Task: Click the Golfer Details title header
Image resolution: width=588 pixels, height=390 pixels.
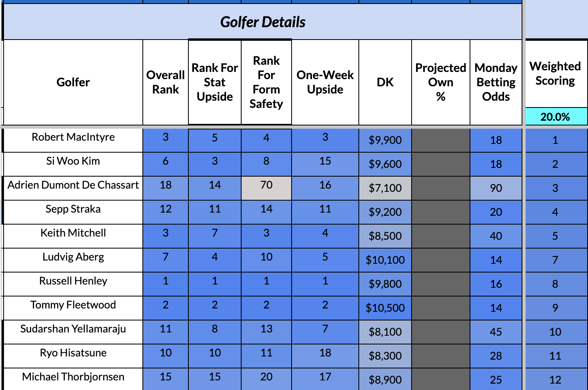Action: pos(262,22)
